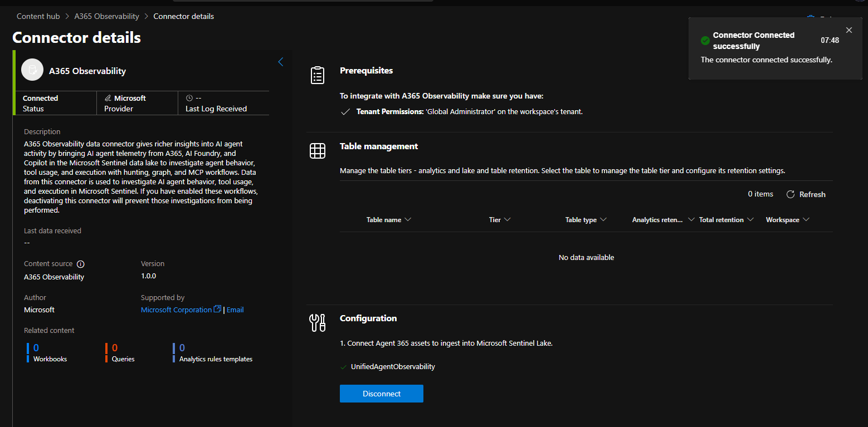Image resolution: width=868 pixels, height=427 pixels.
Task: Click the Table management grid icon
Action: click(x=318, y=151)
